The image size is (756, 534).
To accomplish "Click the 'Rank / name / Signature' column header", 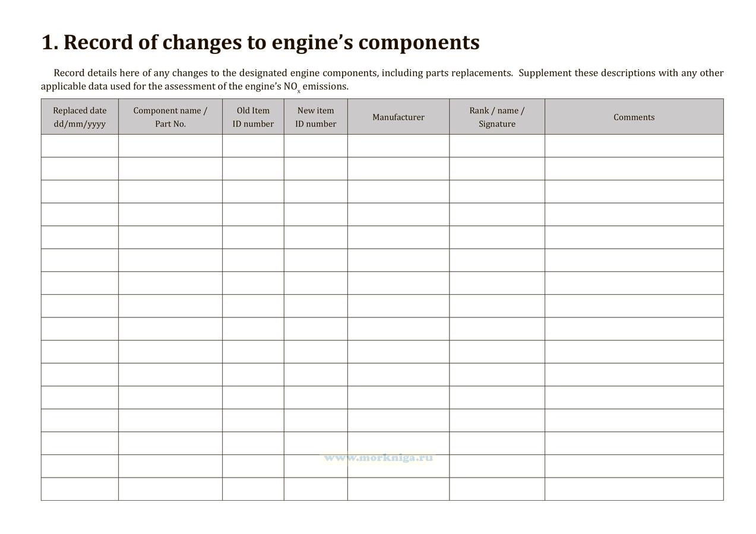I will (x=496, y=117).
